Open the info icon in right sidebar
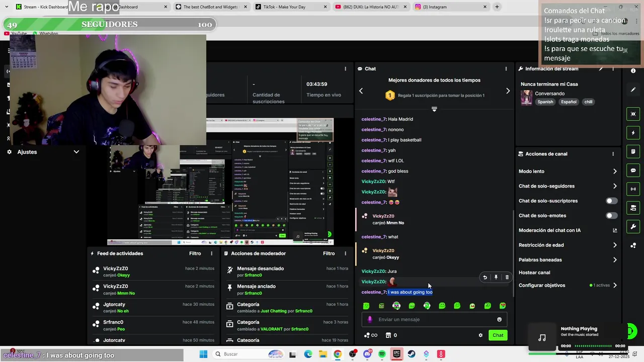The height and width of the screenshot is (362, 644). pyautogui.click(x=633, y=71)
